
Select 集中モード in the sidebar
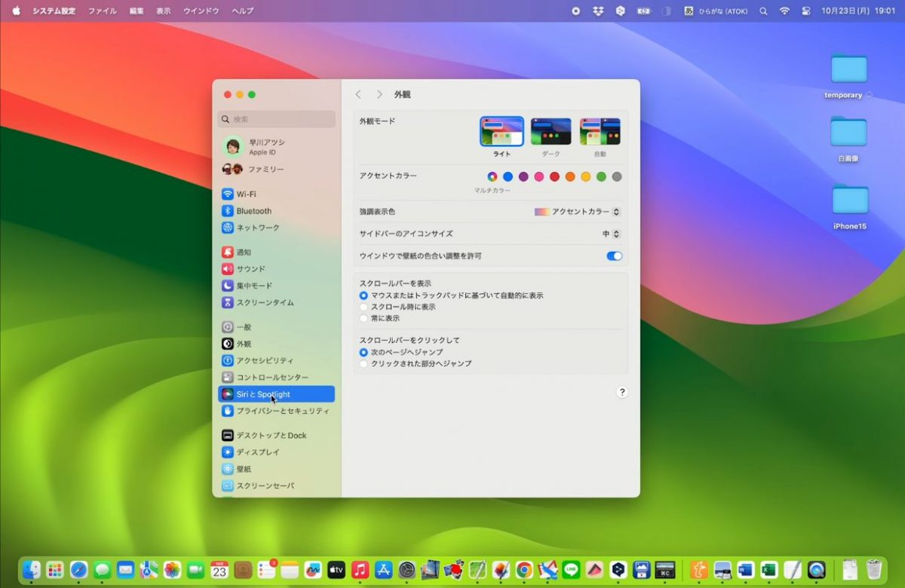click(x=276, y=286)
